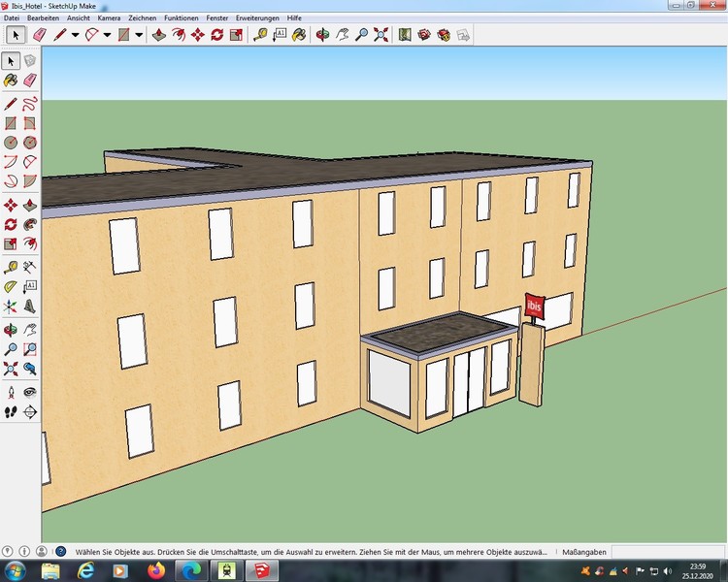Open the Erweiterungen menu
The height and width of the screenshot is (582, 728).
[x=257, y=18]
